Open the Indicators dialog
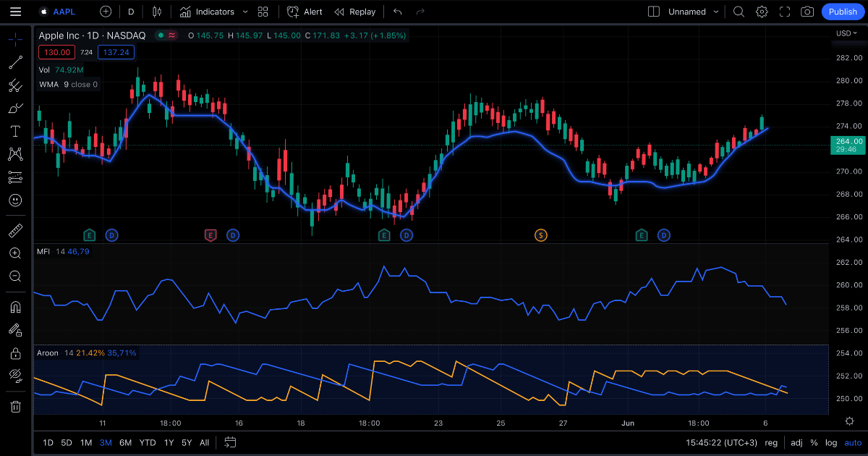This screenshot has width=868, height=456. (x=208, y=12)
